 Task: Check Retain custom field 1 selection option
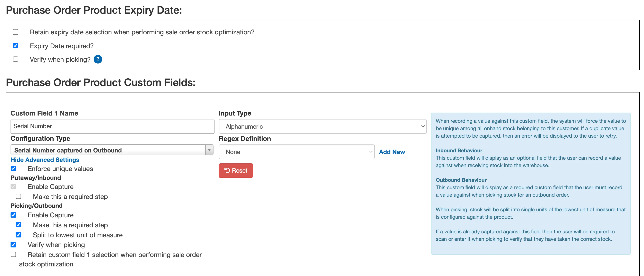tap(13, 254)
